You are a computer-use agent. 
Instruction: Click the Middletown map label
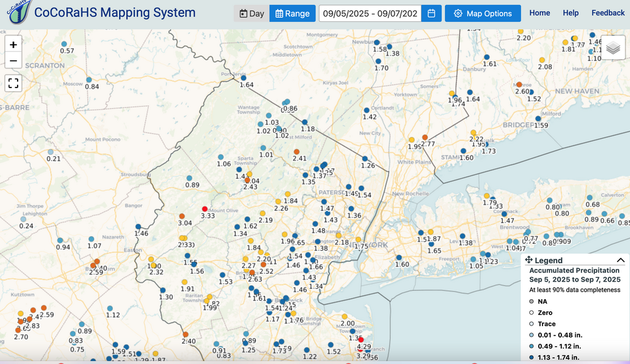[x=287, y=55]
